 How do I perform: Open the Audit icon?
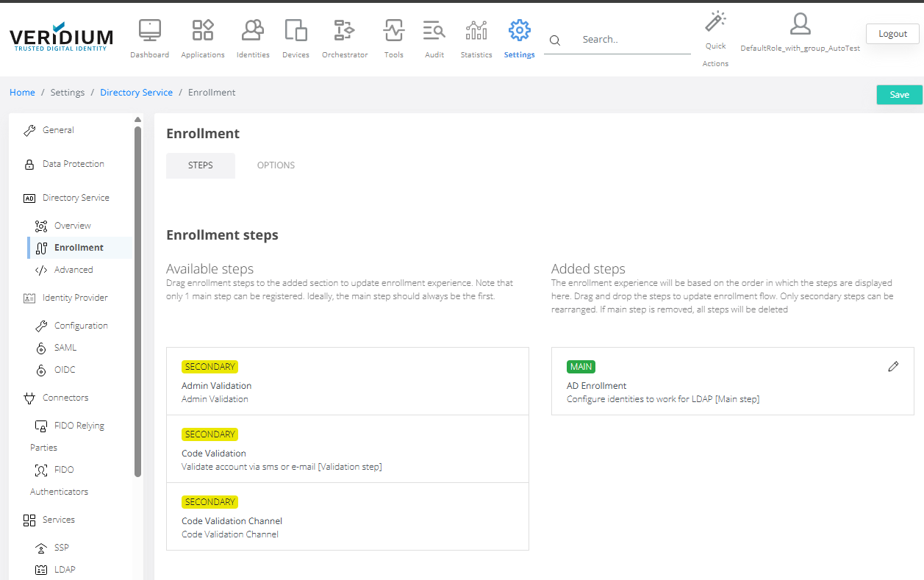(x=434, y=30)
